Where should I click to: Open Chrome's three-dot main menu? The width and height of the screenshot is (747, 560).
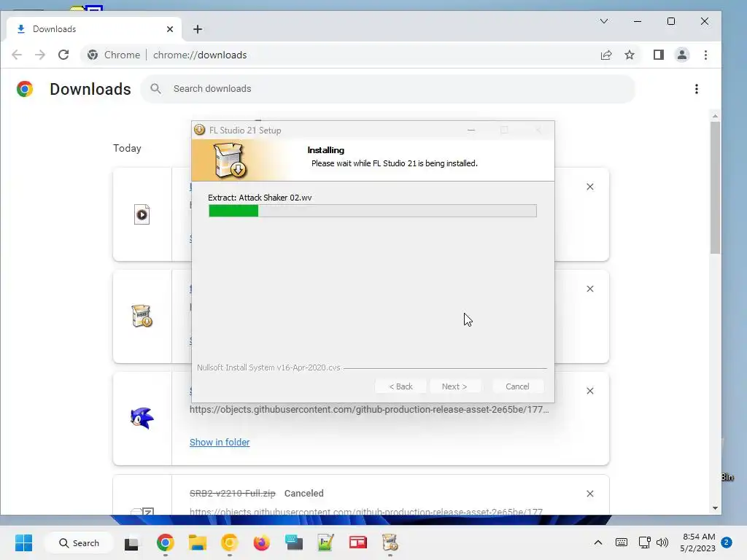705,55
